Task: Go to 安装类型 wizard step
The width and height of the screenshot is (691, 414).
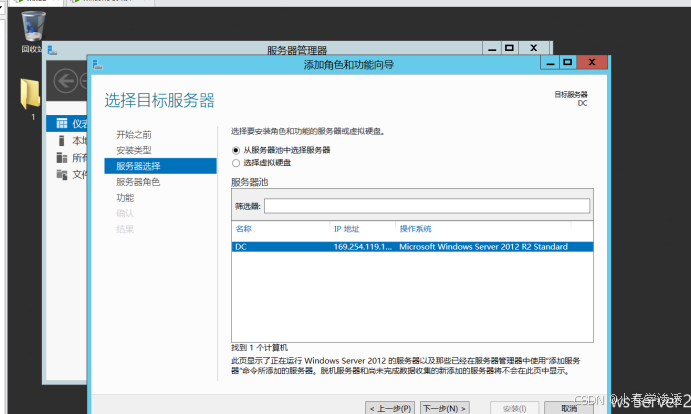Action: pyautogui.click(x=134, y=150)
